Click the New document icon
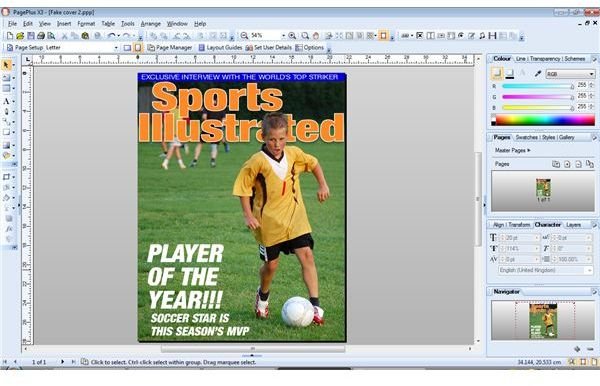Viewport: 600px width, 386px height. pos(10,36)
